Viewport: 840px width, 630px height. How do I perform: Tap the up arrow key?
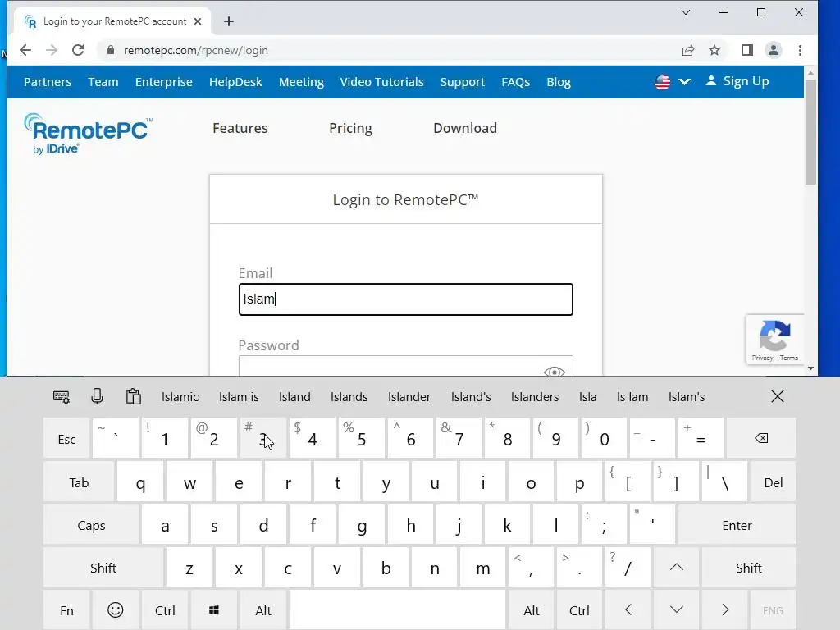[x=677, y=567]
